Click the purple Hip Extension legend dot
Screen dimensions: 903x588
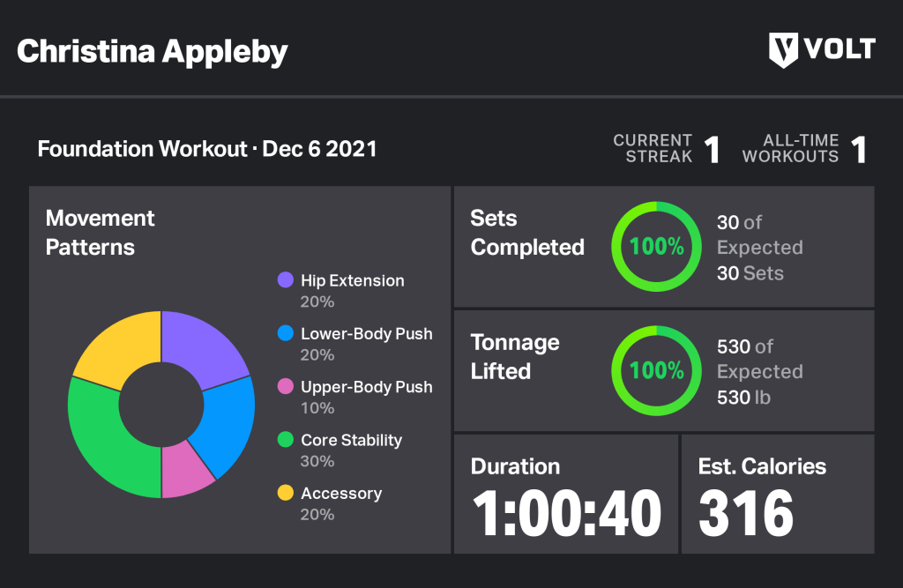tap(285, 280)
